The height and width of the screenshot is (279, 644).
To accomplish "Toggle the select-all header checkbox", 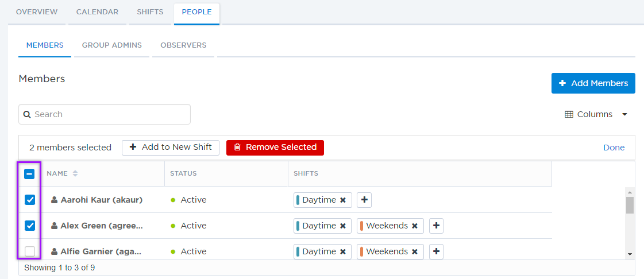I will click(30, 174).
